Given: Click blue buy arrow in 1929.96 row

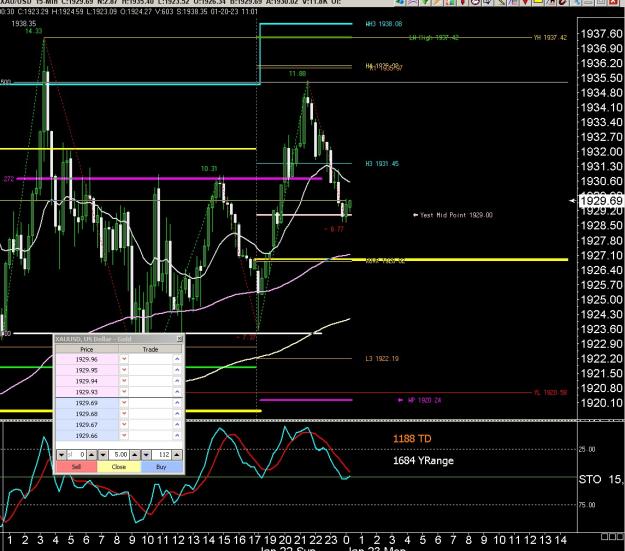Looking at the screenshot, I should click(177, 359).
